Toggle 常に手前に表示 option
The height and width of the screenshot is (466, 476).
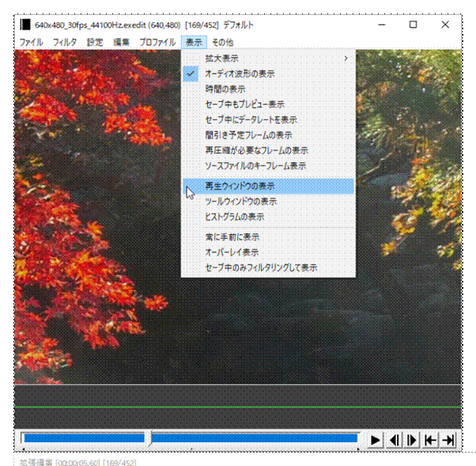point(232,237)
